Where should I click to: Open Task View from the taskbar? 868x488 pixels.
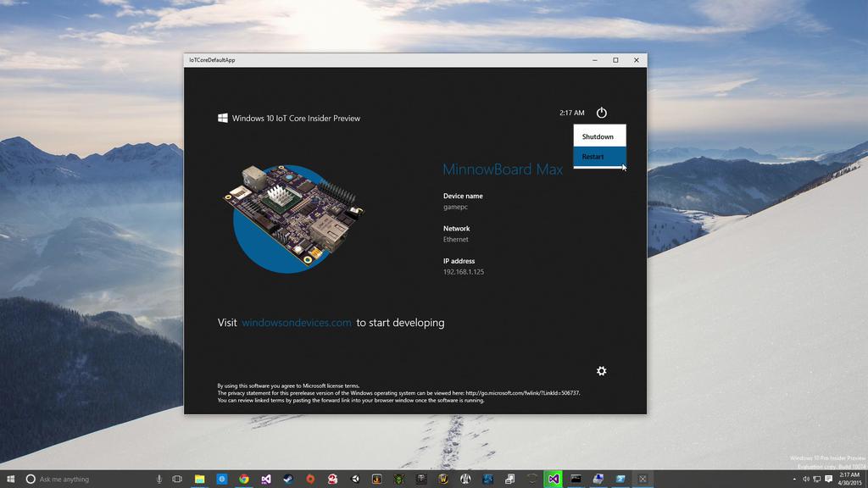pos(177,479)
